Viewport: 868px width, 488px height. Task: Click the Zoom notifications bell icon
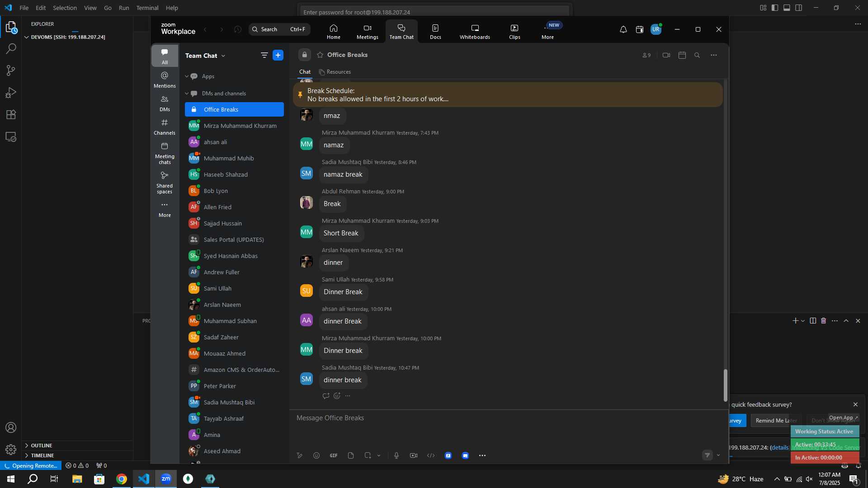click(x=623, y=29)
